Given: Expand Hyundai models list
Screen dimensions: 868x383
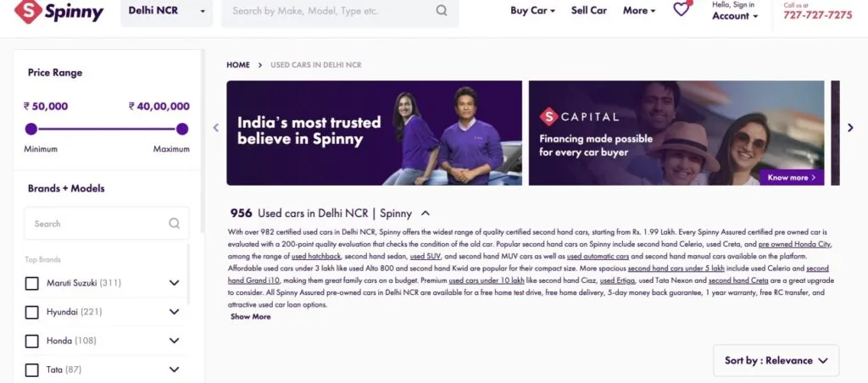Looking at the screenshot, I should [175, 312].
